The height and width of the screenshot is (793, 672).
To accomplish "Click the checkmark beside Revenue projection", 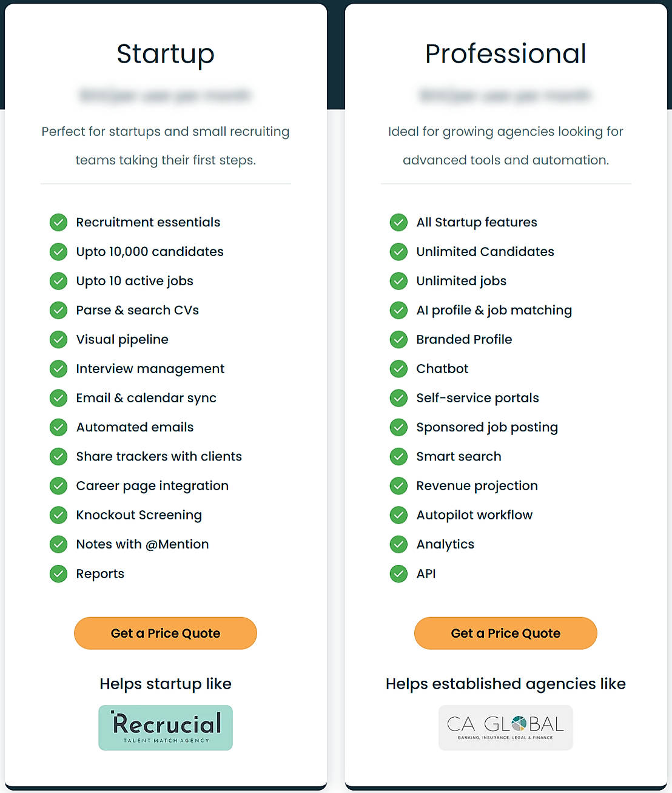I will 398,486.
